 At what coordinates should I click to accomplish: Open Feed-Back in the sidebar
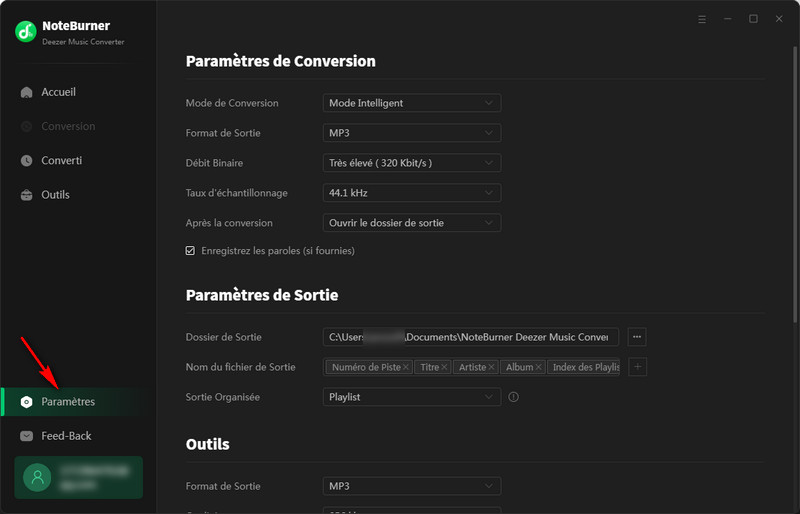pyautogui.click(x=78, y=436)
